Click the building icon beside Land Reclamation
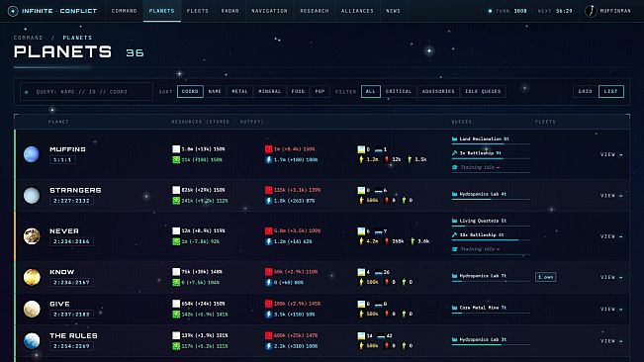Image resolution: width=644 pixels, height=362 pixels. 455,139
